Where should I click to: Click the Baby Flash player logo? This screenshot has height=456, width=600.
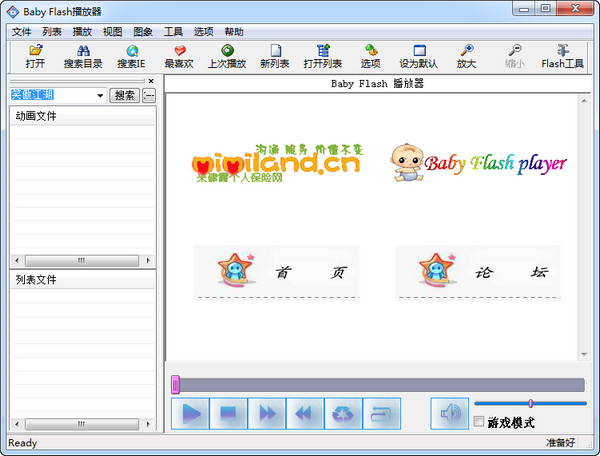(478, 163)
